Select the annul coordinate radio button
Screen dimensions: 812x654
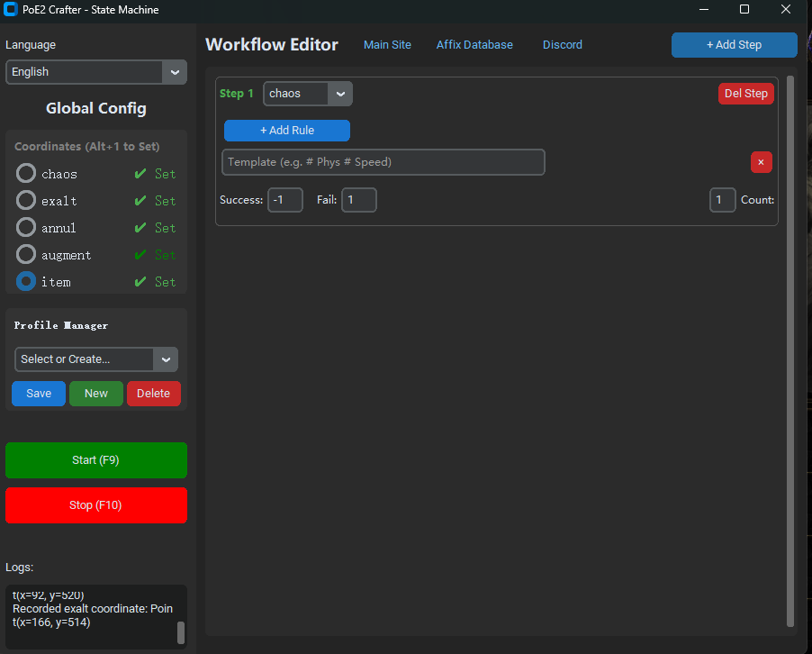pyautogui.click(x=26, y=227)
